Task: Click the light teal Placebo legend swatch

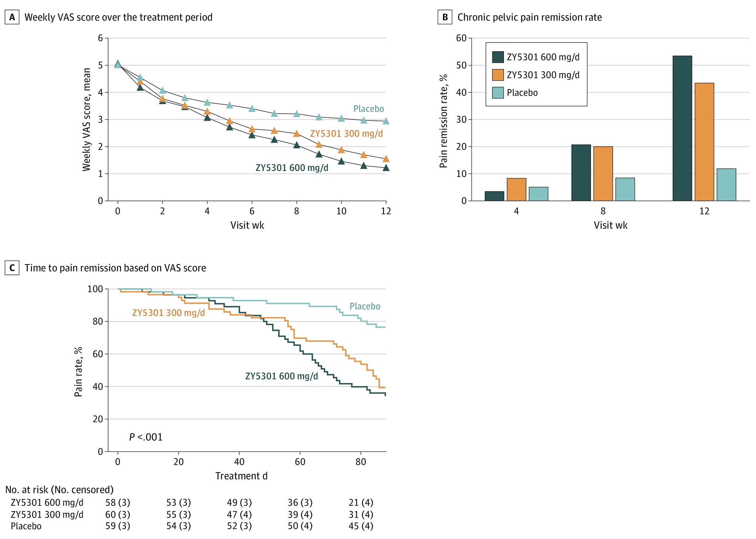Action: (x=498, y=92)
